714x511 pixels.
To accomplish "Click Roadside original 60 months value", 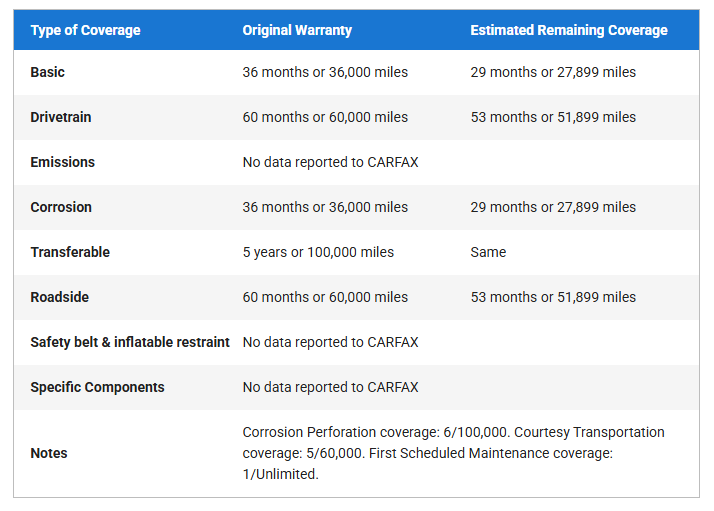I will 325,297.
